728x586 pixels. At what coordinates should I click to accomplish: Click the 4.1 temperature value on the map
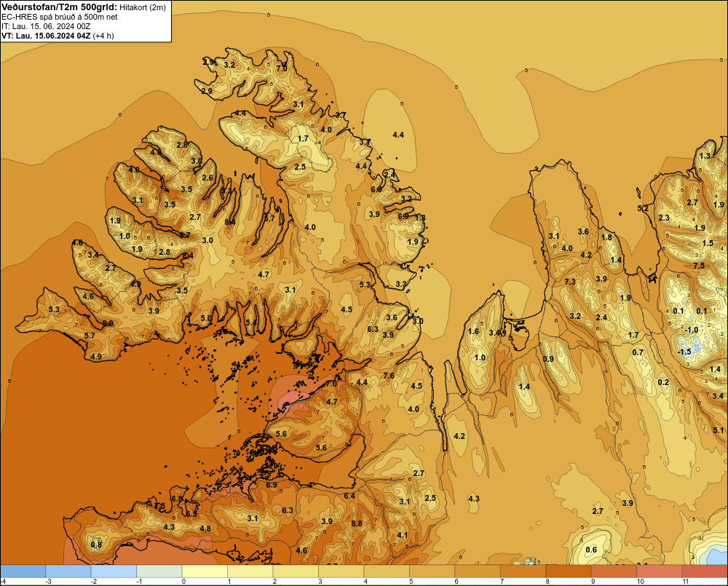[x=402, y=535]
